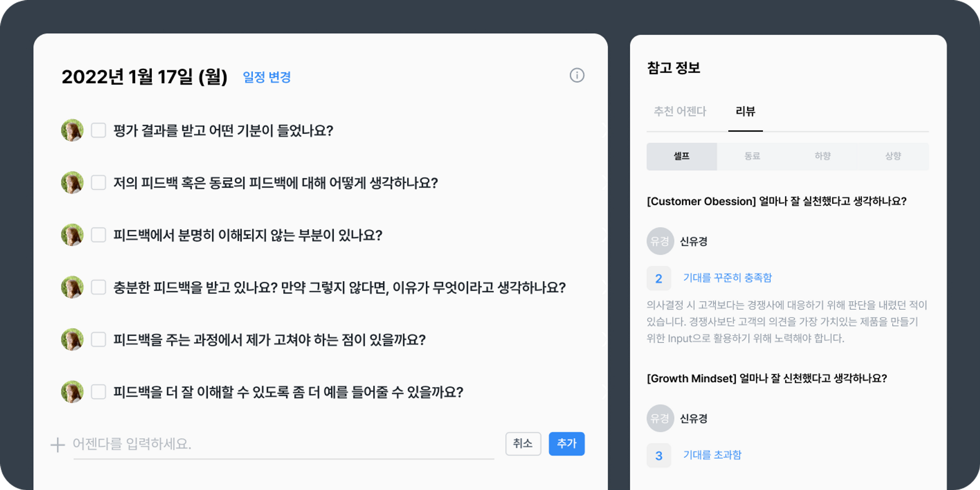The height and width of the screenshot is (490, 980).
Task: Click 신유경's avatar under Growth Mindset question
Action: [660, 419]
